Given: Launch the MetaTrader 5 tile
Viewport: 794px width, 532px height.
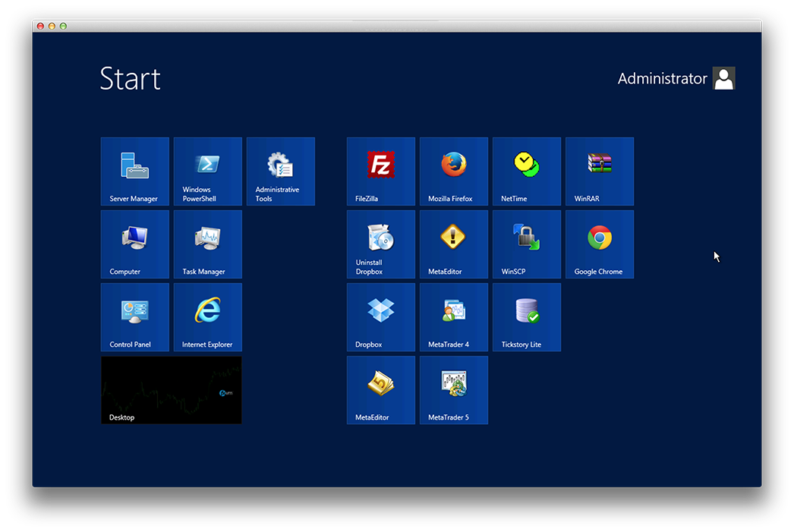Looking at the screenshot, I should [x=454, y=390].
